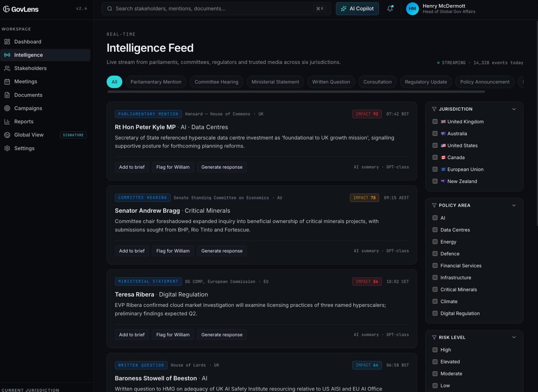Collapse the Jurisdiction filter panel
This screenshot has height=392, width=538.
514,109
